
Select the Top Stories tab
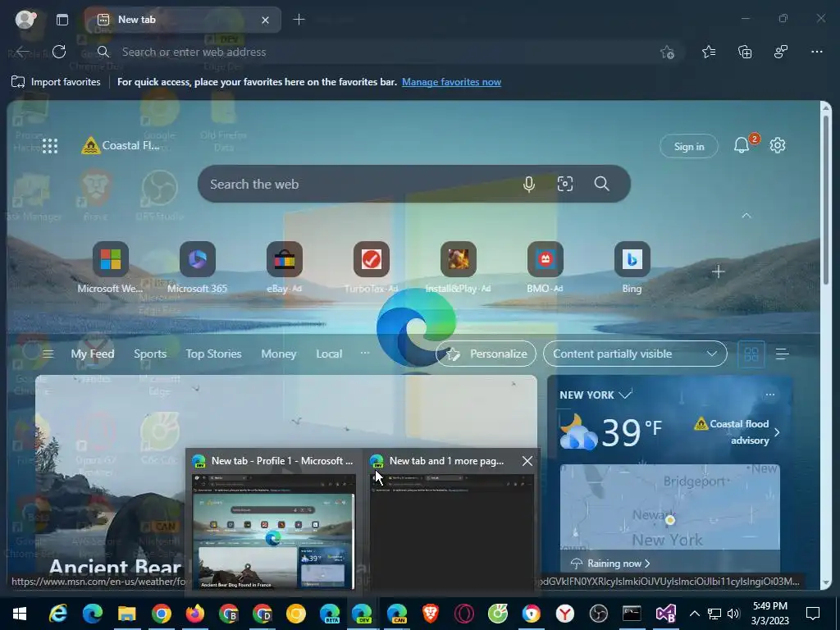tap(213, 354)
